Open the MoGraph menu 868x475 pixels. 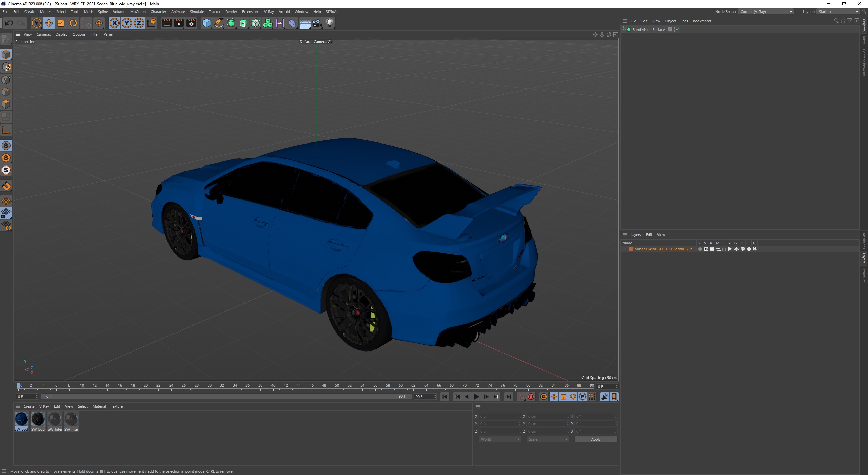coord(138,12)
